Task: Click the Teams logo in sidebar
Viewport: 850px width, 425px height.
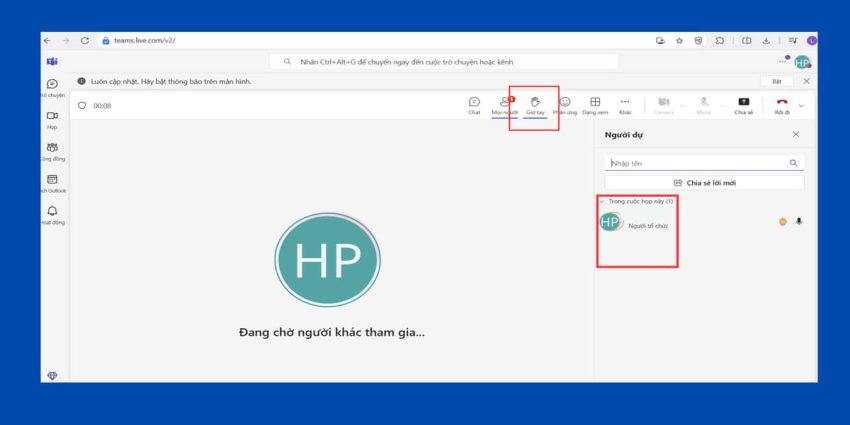Action: click(x=52, y=61)
